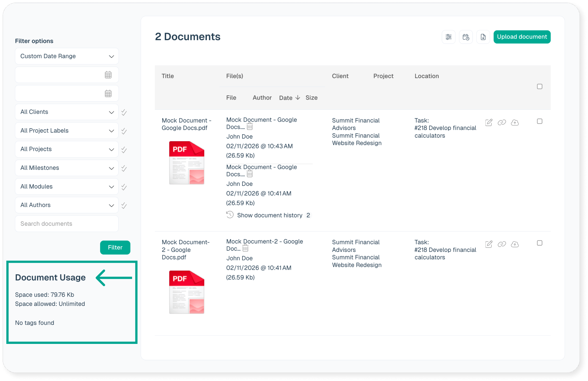Image resolution: width=588 pixels, height=381 pixels.
Task: Select the first Mock Document row checkbox
Action: click(x=539, y=121)
